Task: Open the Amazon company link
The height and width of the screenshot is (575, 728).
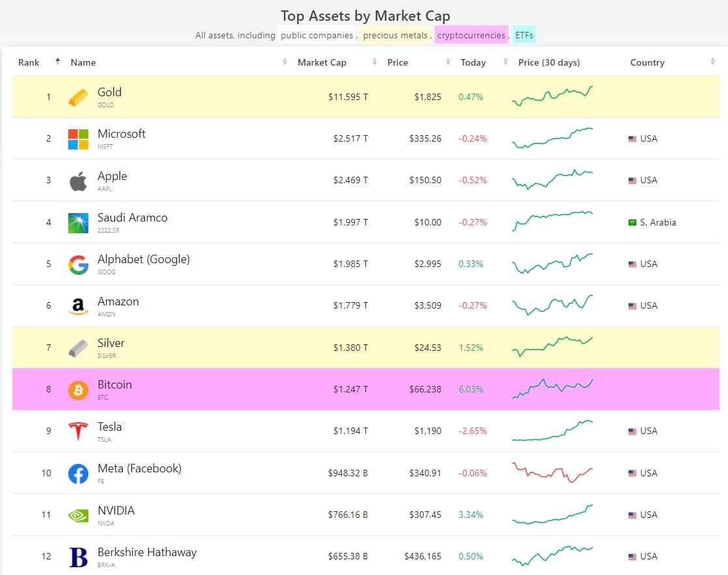Action: coord(118,301)
